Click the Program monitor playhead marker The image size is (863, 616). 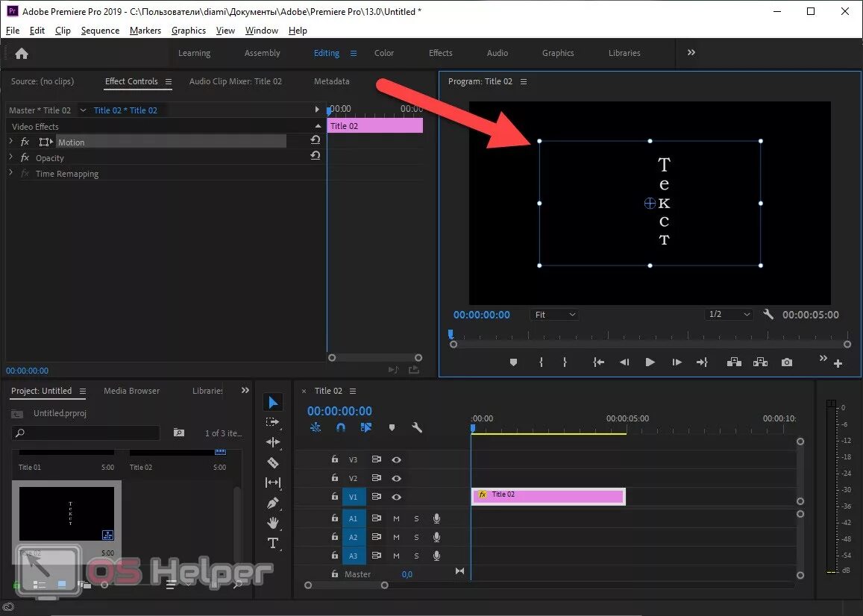click(x=451, y=333)
